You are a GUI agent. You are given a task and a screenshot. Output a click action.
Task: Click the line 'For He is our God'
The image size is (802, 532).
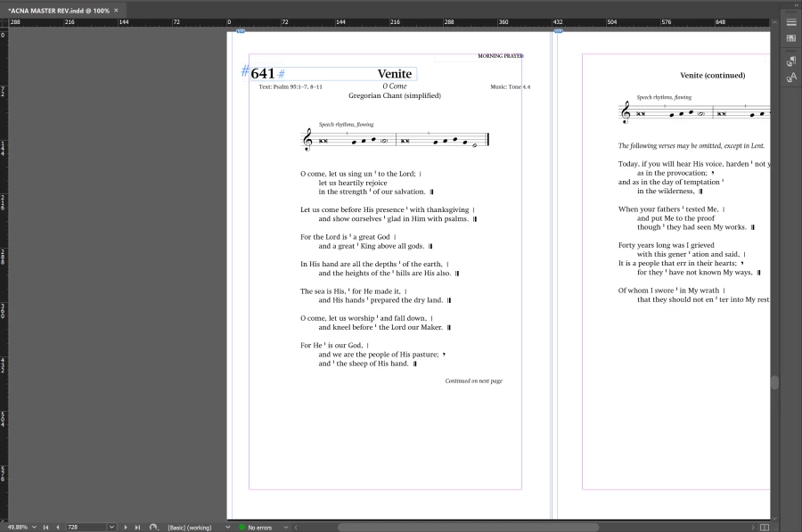(334, 345)
